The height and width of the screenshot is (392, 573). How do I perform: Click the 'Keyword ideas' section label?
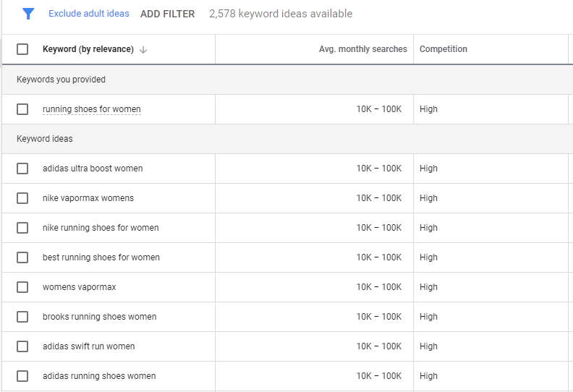[45, 138]
